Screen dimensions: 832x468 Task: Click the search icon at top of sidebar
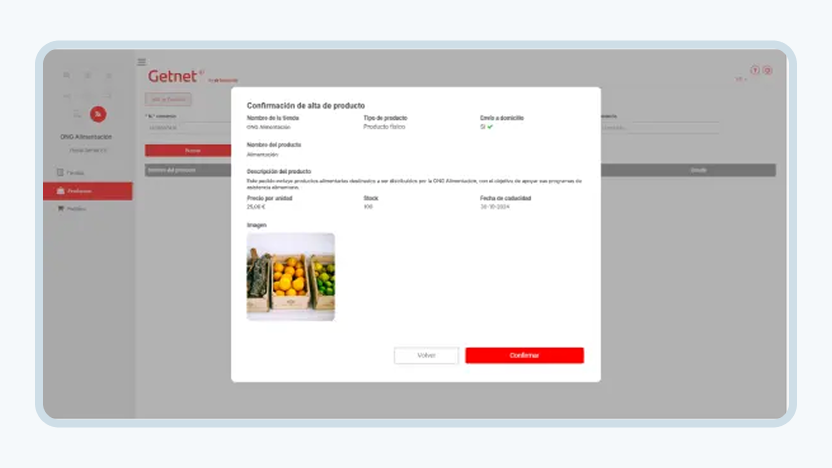(x=66, y=75)
